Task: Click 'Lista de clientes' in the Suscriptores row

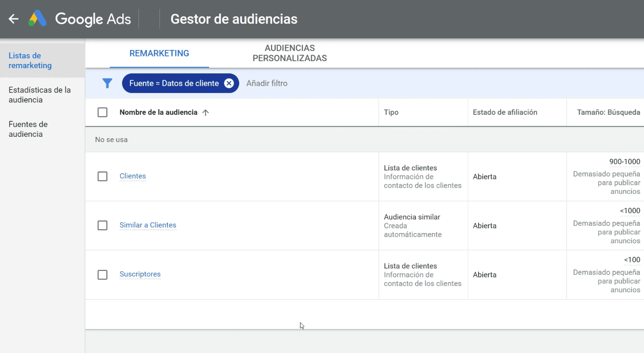Action: 410,266
